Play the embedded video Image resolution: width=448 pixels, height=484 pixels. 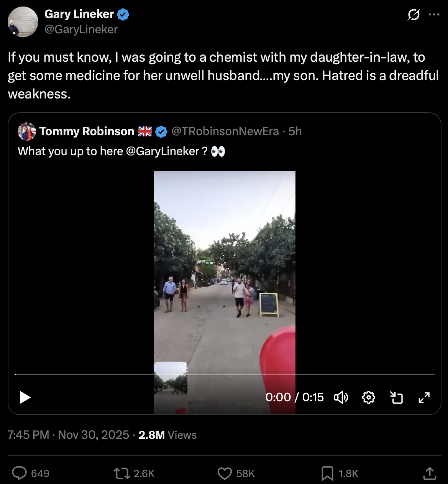pos(25,397)
